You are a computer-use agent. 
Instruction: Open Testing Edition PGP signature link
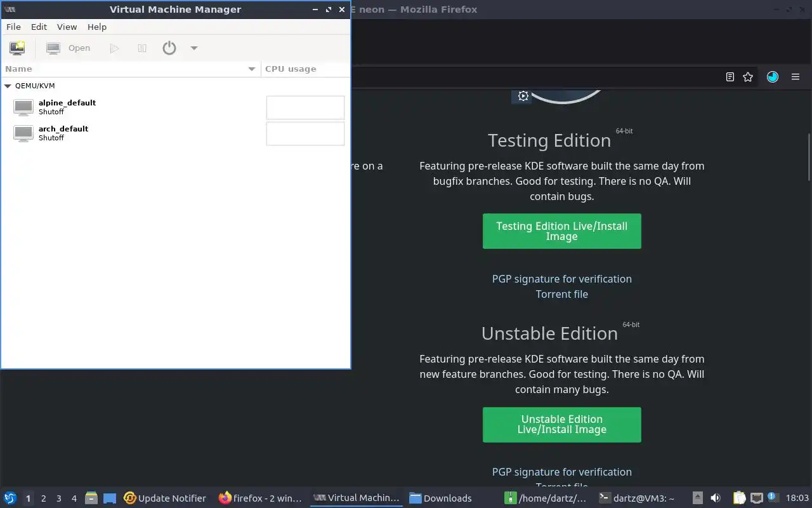(x=561, y=279)
